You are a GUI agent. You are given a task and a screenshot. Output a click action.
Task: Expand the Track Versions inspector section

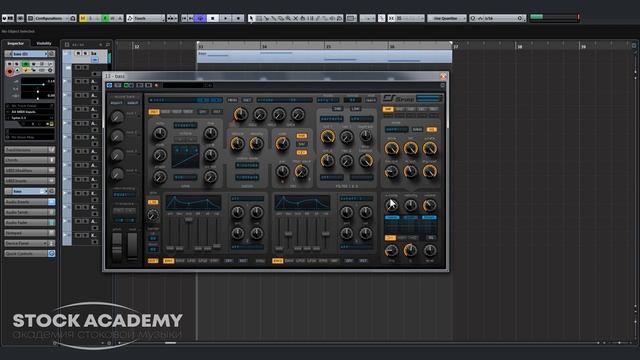30,150
